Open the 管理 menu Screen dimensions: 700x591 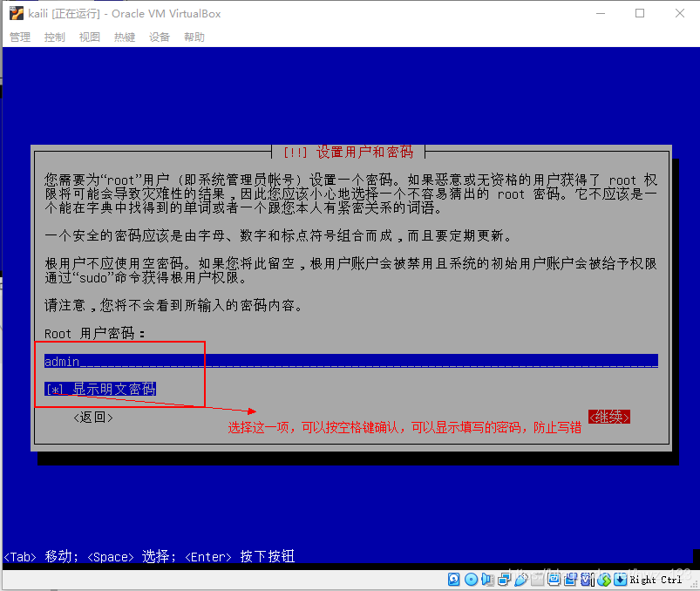pos(20,37)
